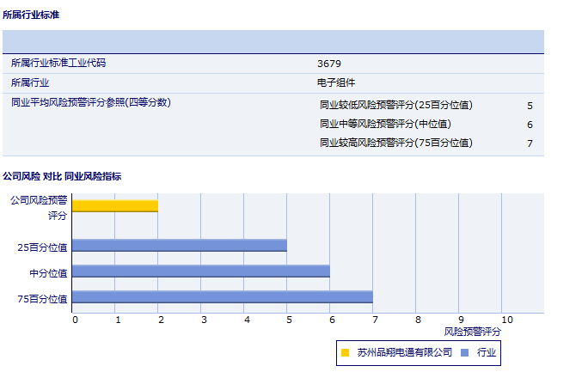Image resolution: width=588 pixels, height=372 pixels.
Task: Click the 公司风险预警评分 y-axis label
Action: tap(40, 207)
